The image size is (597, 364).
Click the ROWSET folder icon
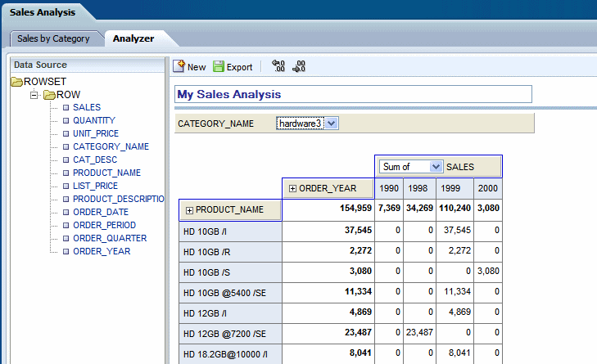click(x=16, y=82)
